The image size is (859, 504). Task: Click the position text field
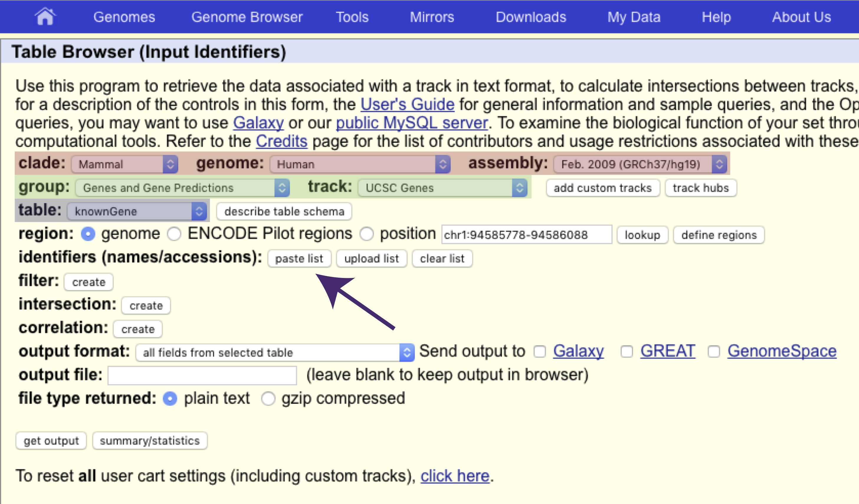point(527,234)
